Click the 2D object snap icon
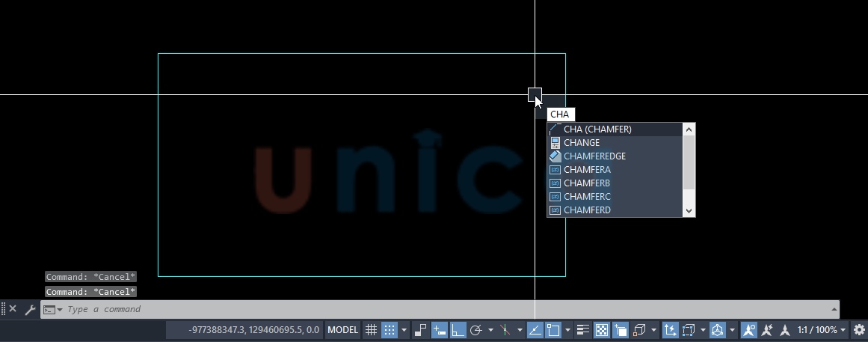 pyautogui.click(x=553, y=330)
